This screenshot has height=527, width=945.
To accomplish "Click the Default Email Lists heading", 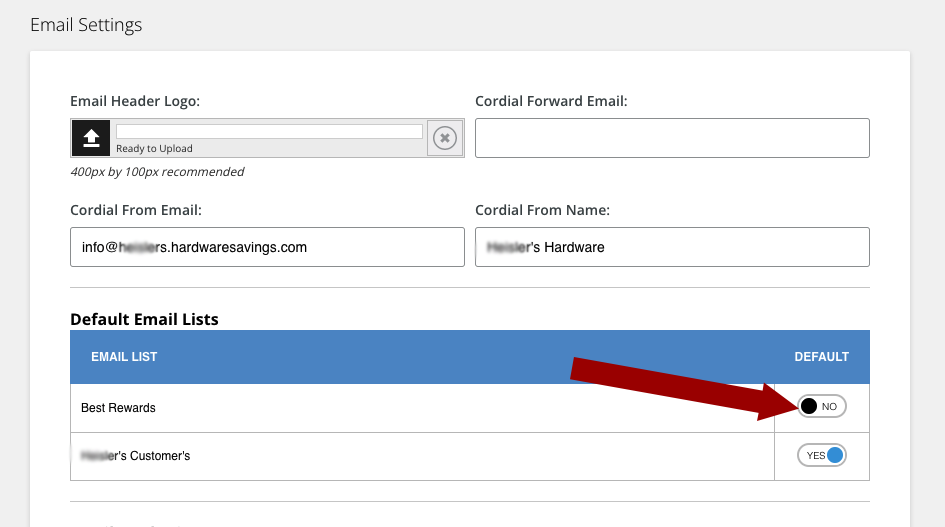I will click(x=144, y=319).
